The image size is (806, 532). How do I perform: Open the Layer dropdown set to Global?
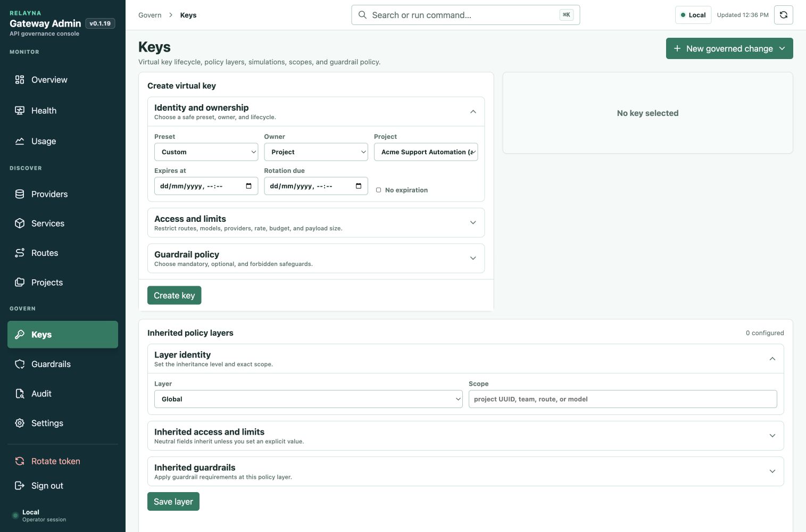pos(309,399)
